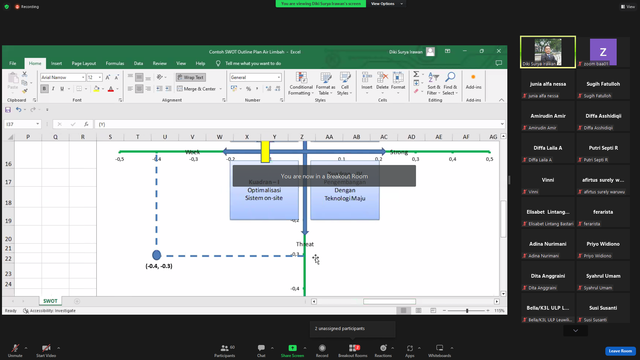Start Video in Zoom toolbar

(46, 350)
